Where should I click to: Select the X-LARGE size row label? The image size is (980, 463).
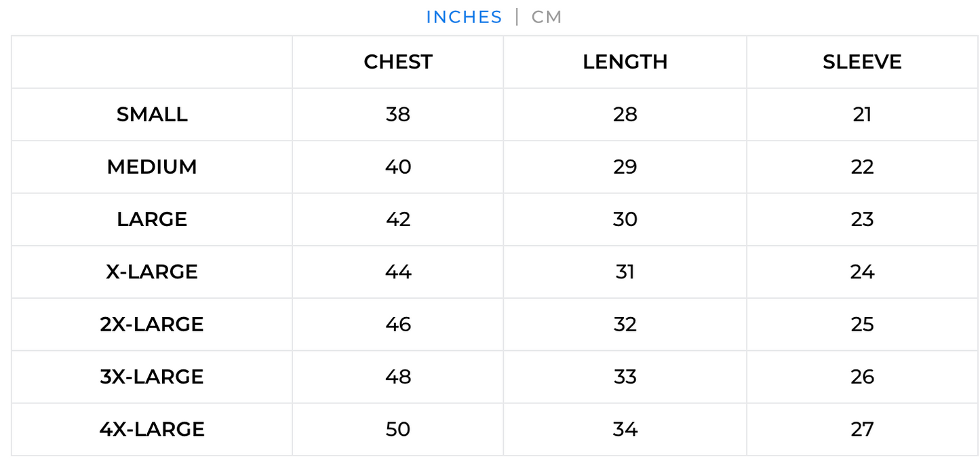coord(152,272)
